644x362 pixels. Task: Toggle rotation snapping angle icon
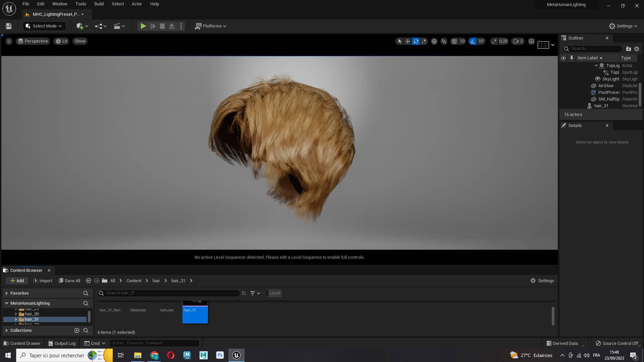[x=473, y=41]
